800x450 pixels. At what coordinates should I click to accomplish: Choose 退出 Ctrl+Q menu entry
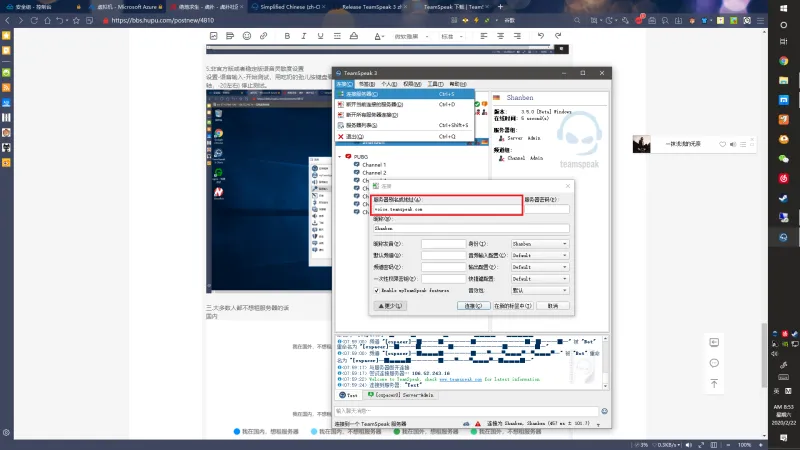pyautogui.click(x=405, y=136)
